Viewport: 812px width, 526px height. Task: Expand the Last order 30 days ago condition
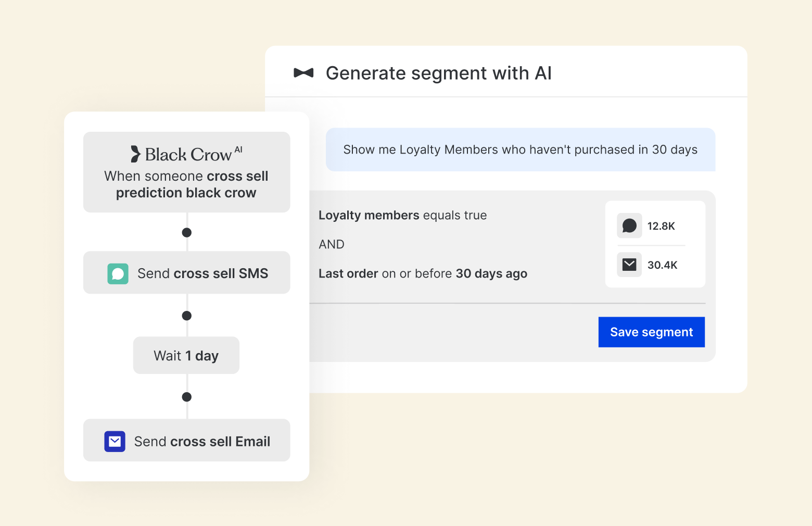click(423, 273)
